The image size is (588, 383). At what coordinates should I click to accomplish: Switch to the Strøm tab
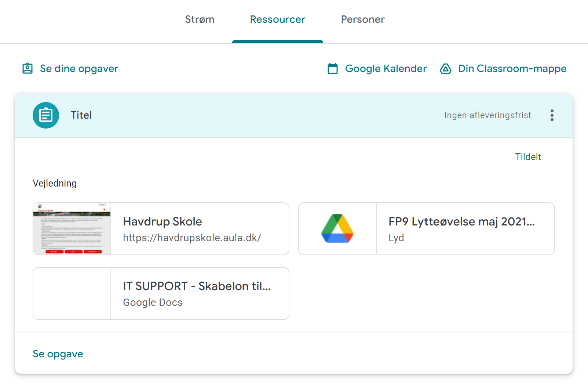tap(200, 19)
